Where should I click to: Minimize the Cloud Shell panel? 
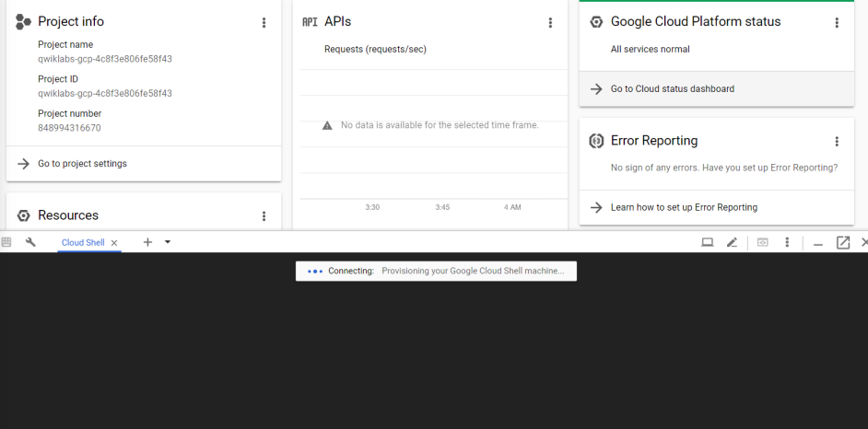click(818, 243)
